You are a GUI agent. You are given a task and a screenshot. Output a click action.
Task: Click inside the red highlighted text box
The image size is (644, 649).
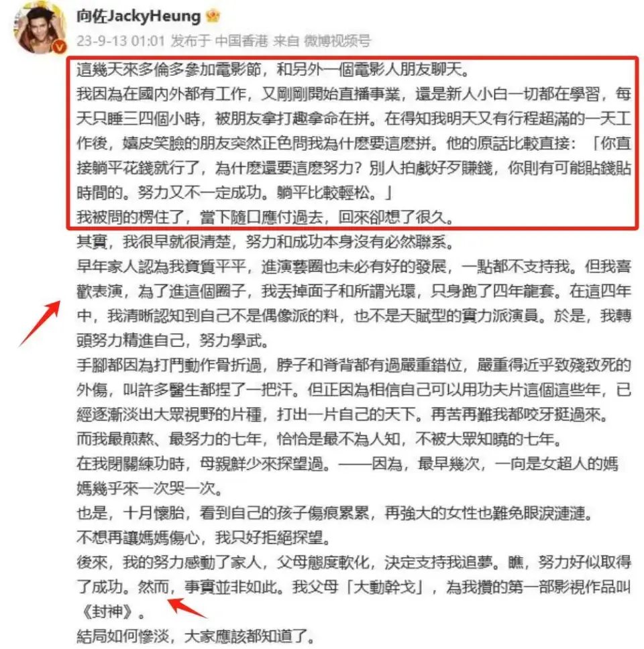(x=352, y=143)
